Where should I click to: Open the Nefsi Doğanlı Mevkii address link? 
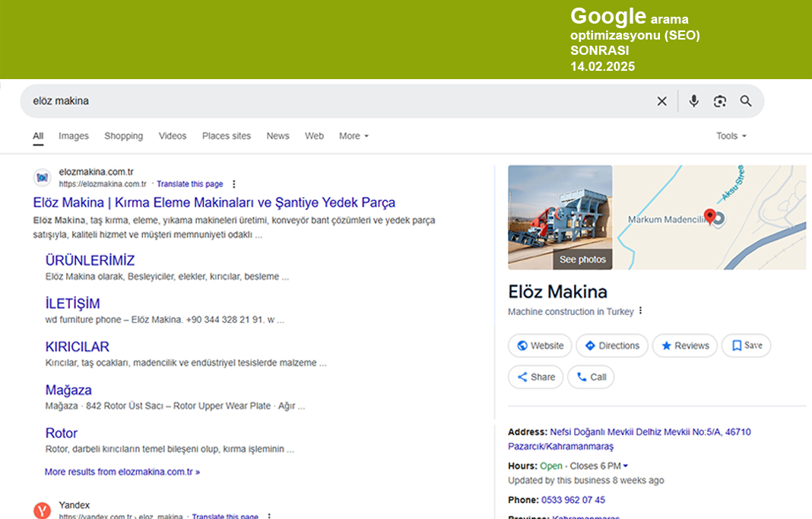point(630,439)
